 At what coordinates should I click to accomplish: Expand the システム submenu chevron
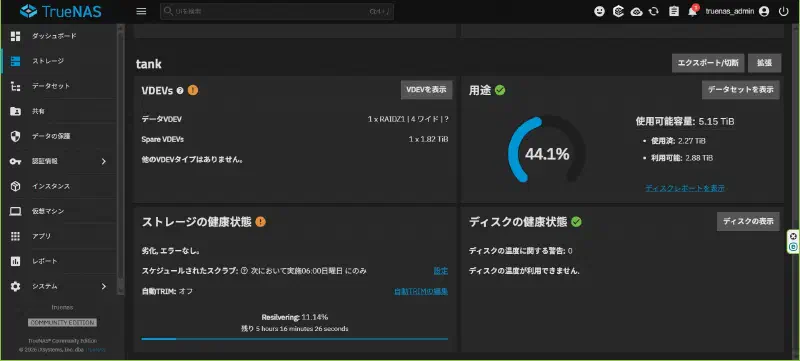point(104,286)
